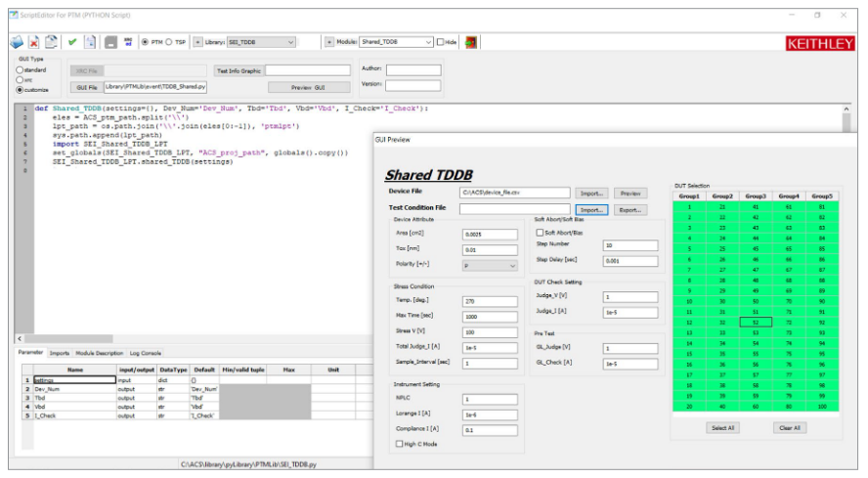This screenshot has height=478, width=868.
Task: Click the document icon after the checkmark
Action: coord(90,43)
